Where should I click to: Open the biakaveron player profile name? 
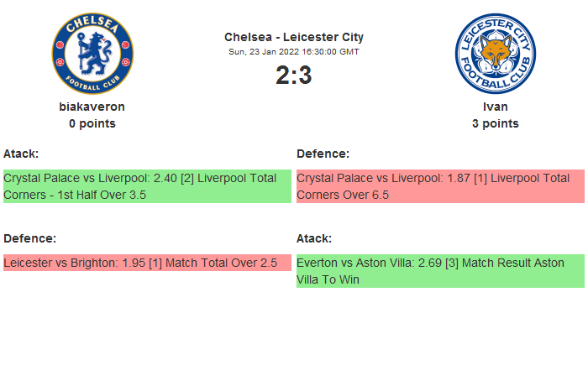coord(92,107)
